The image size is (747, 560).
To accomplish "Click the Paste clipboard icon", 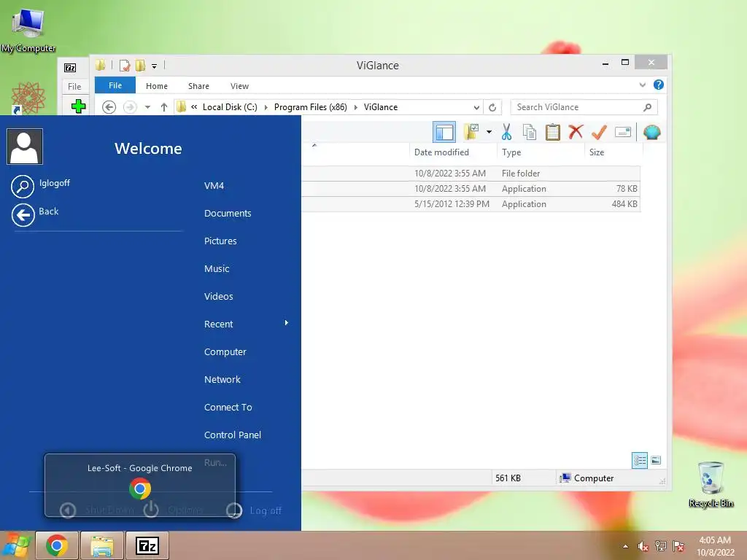I will tap(553, 132).
